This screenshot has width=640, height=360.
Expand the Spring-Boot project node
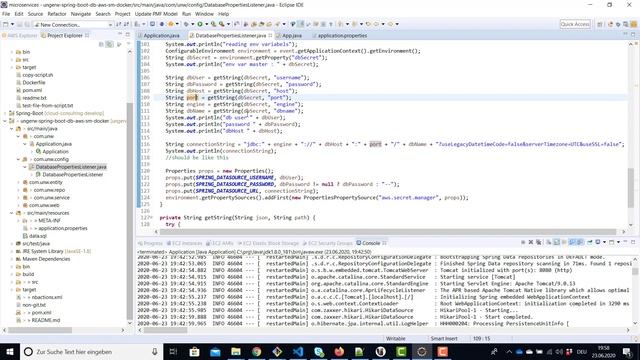click(x=5, y=113)
